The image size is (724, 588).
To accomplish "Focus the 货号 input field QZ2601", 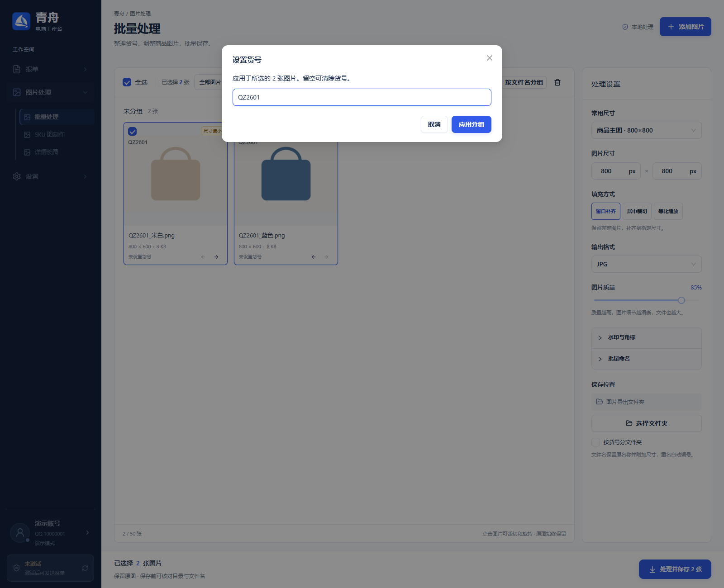I will coord(362,97).
